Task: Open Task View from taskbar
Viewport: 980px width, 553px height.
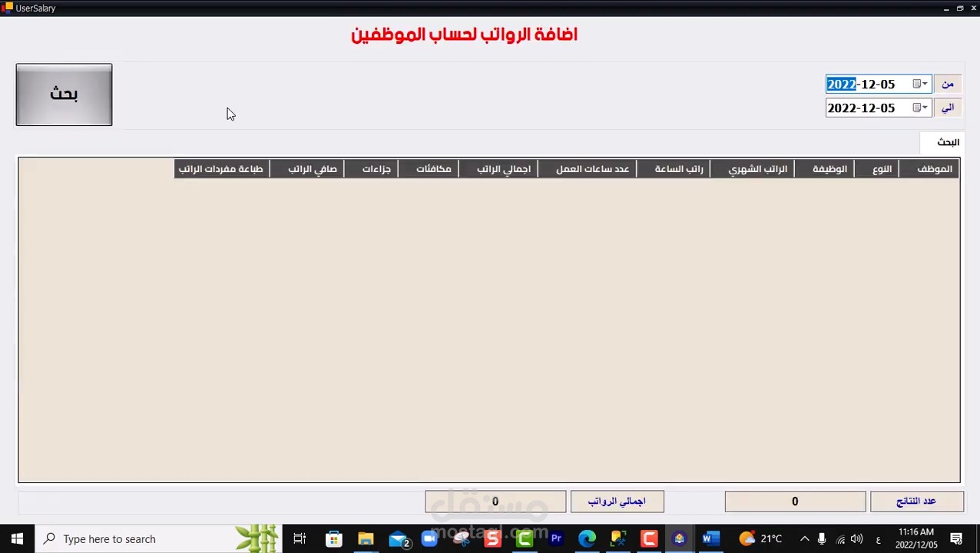Action: (x=300, y=539)
